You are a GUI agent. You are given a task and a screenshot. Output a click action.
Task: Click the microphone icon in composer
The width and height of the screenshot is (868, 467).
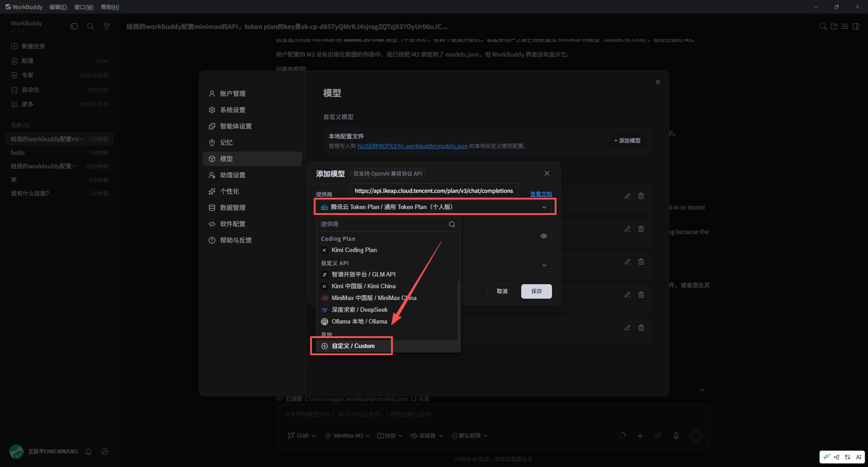point(676,436)
